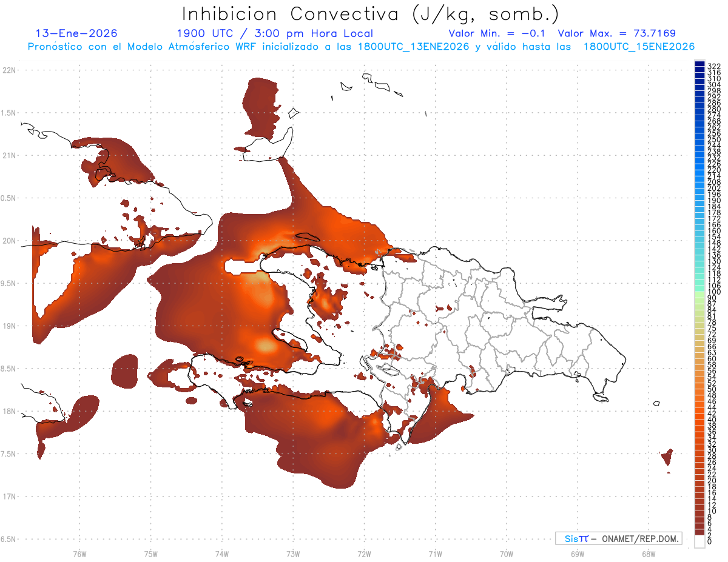This screenshot has width=728, height=562.
Task: Click the "10" color scale label
Action: [712, 511]
